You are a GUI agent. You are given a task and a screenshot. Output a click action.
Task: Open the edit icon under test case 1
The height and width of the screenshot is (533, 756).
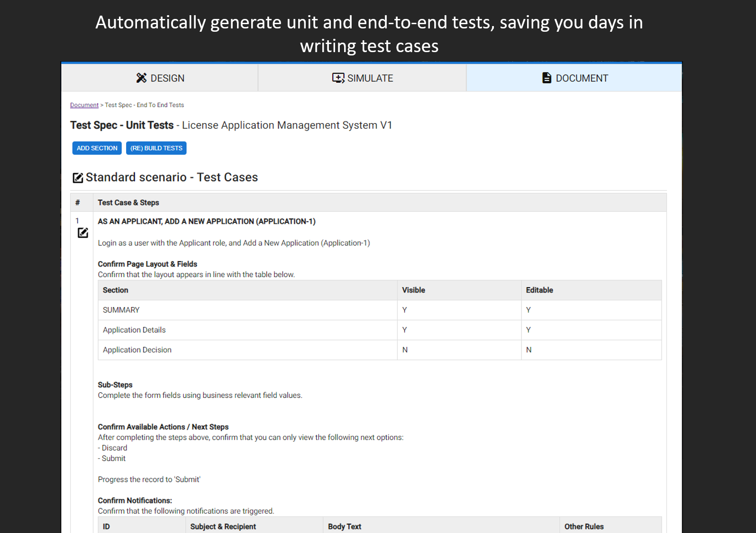click(x=83, y=233)
